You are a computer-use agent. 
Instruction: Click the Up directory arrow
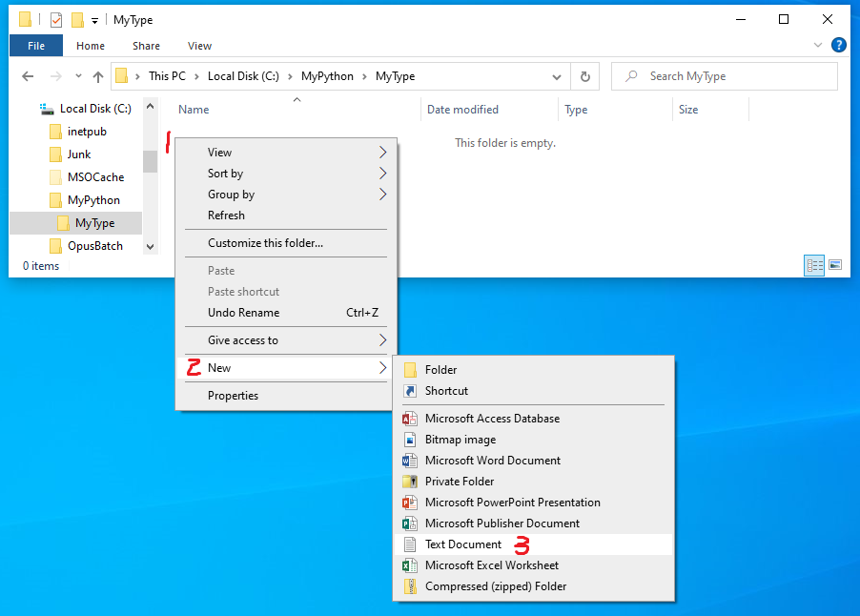(x=98, y=76)
